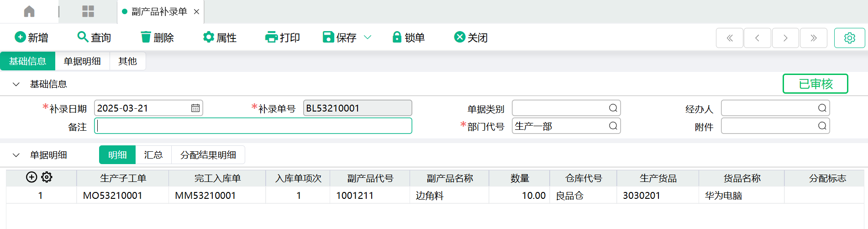The width and height of the screenshot is (868, 229).
Task: Click the 打印 printer icon
Action: [271, 37]
